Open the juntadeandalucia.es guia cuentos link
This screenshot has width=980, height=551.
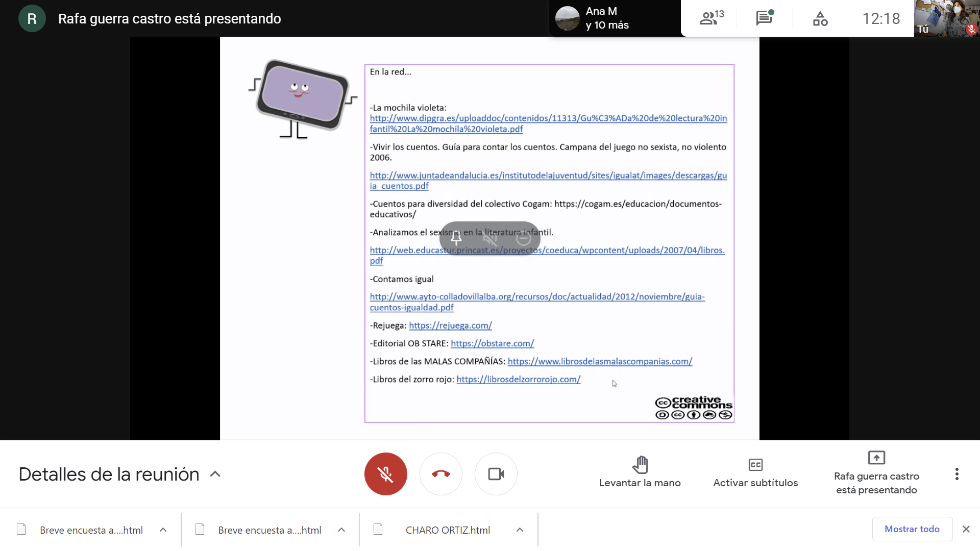548,181
